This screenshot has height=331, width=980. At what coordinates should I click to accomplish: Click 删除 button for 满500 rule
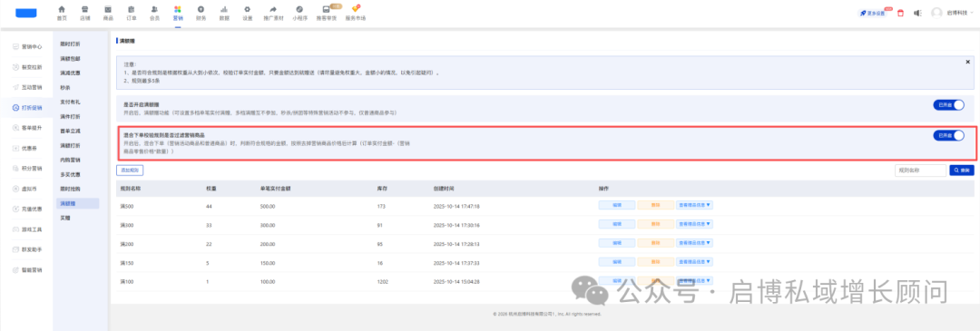656,205
